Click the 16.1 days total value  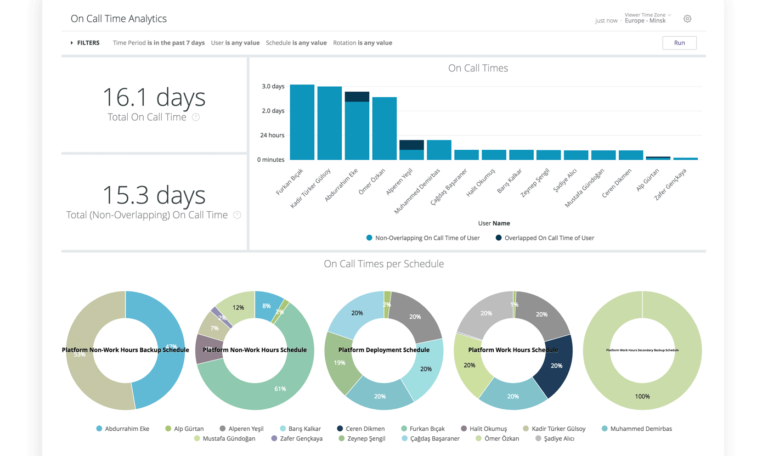tap(154, 97)
